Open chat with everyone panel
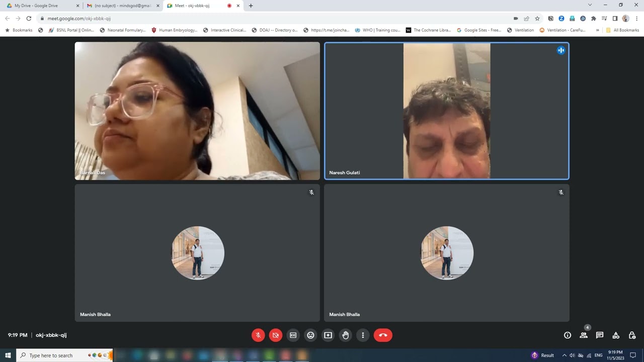644x362 pixels. 600,335
